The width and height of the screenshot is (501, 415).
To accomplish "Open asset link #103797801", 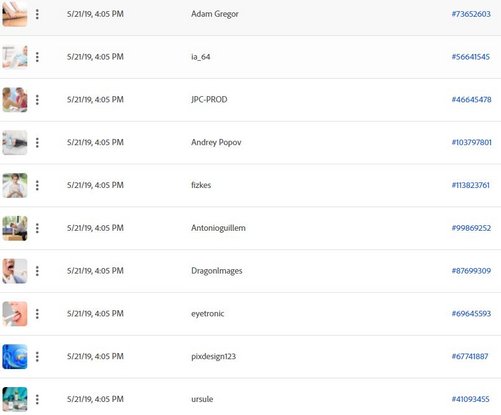I will pos(471,143).
